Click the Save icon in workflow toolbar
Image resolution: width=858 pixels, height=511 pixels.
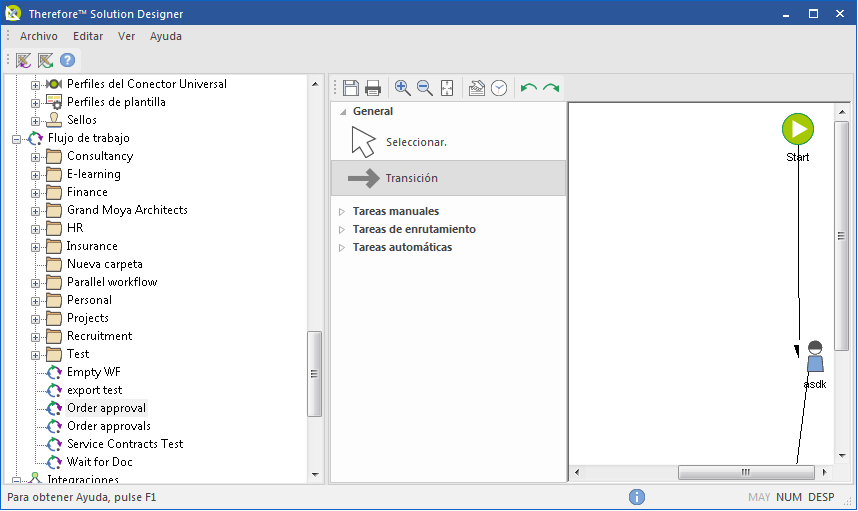[351, 88]
